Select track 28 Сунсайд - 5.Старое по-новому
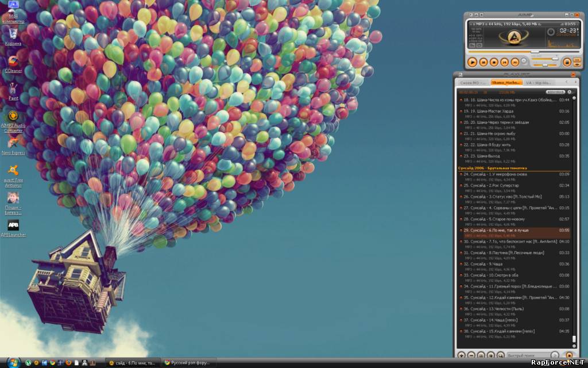Viewport: 588px width, 368px height. tap(514, 221)
